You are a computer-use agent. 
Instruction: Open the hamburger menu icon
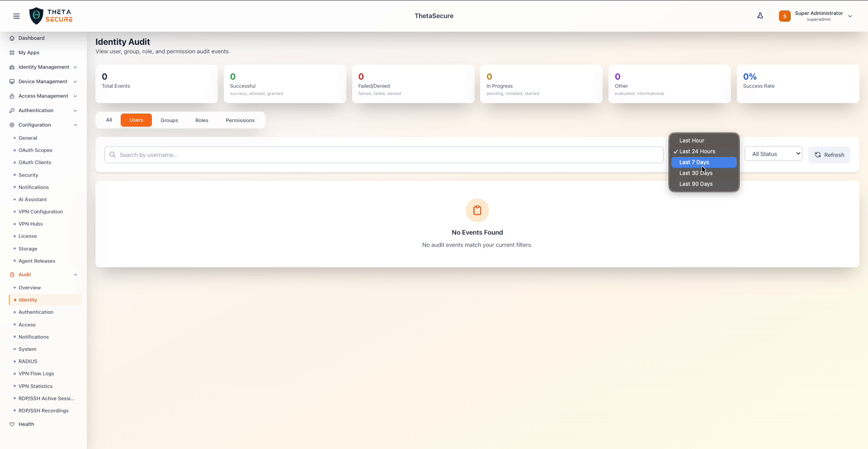(17, 16)
